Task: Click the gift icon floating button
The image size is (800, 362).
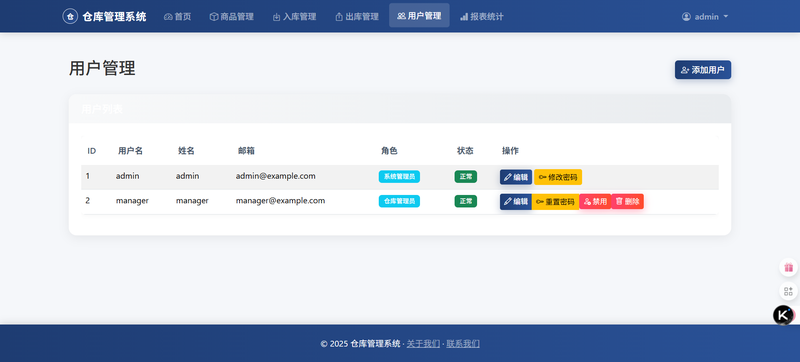Action: 789,267
